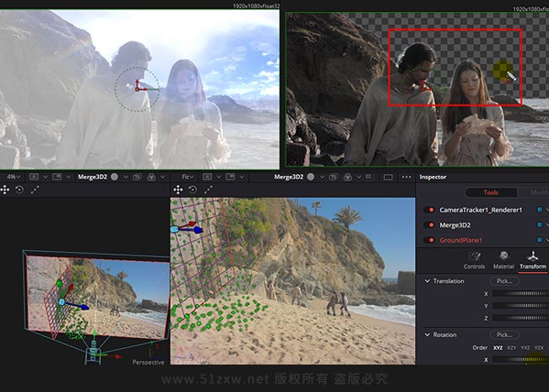Open the Material tab
The image size is (549, 392).
[x=503, y=260]
